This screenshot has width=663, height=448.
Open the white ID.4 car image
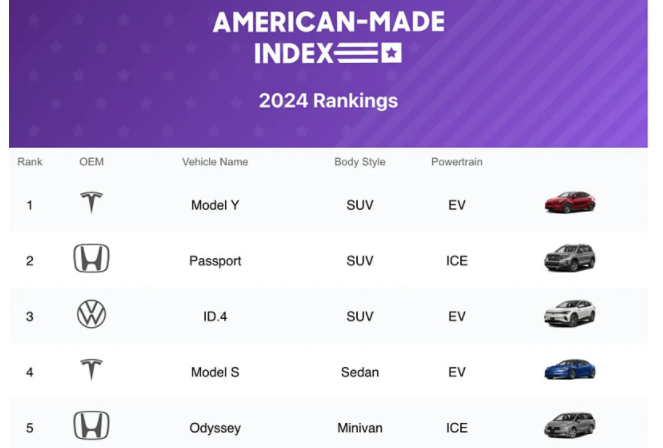pyautogui.click(x=570, y=314)
